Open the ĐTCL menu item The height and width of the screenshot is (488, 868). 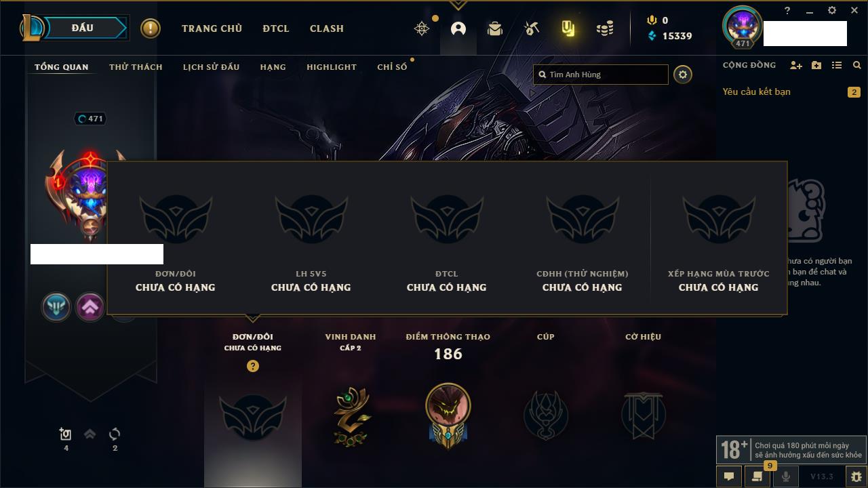point(276,28)
